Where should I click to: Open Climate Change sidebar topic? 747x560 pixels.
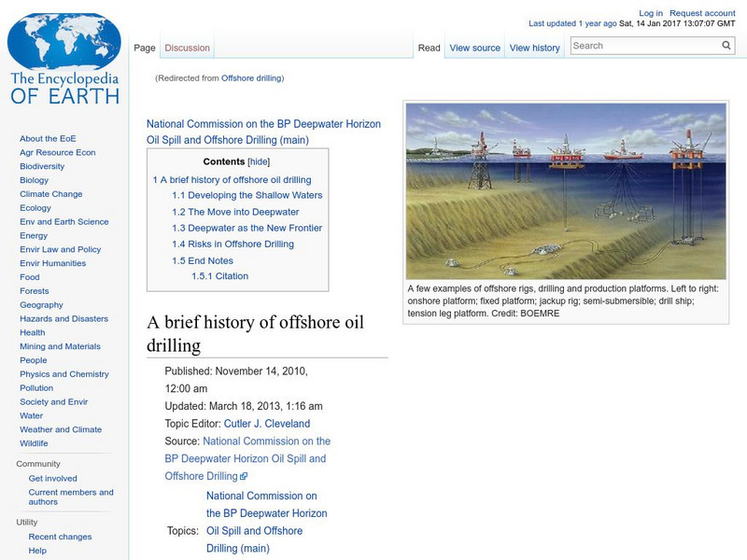tap(51, 194)
